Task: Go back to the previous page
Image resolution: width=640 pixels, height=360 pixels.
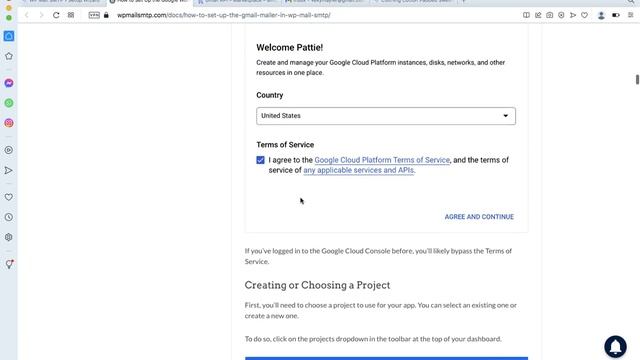Action: point(27,15)
